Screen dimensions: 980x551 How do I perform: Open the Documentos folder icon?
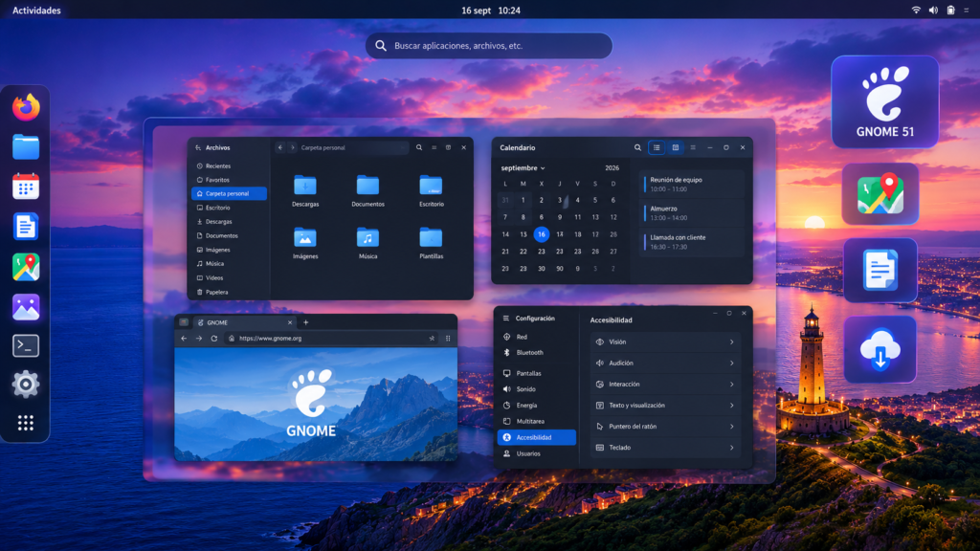[367, 186]
